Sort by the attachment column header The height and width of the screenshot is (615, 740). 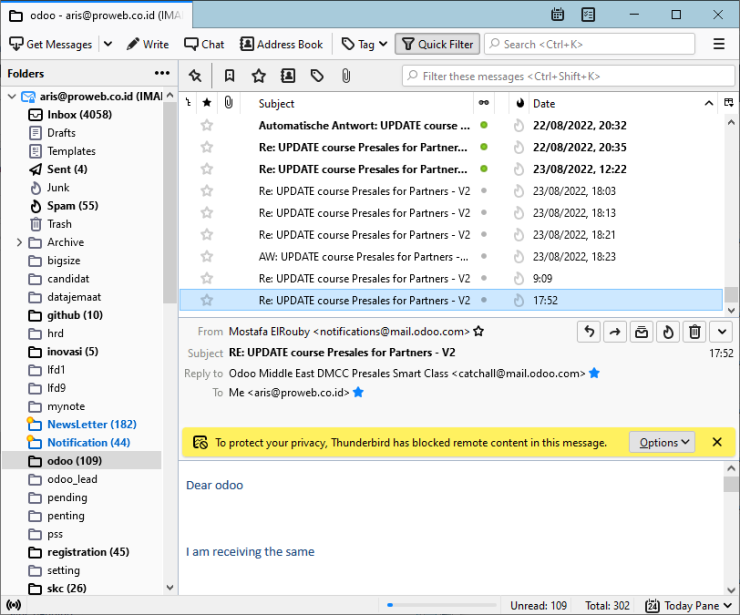tap(228, 102)
